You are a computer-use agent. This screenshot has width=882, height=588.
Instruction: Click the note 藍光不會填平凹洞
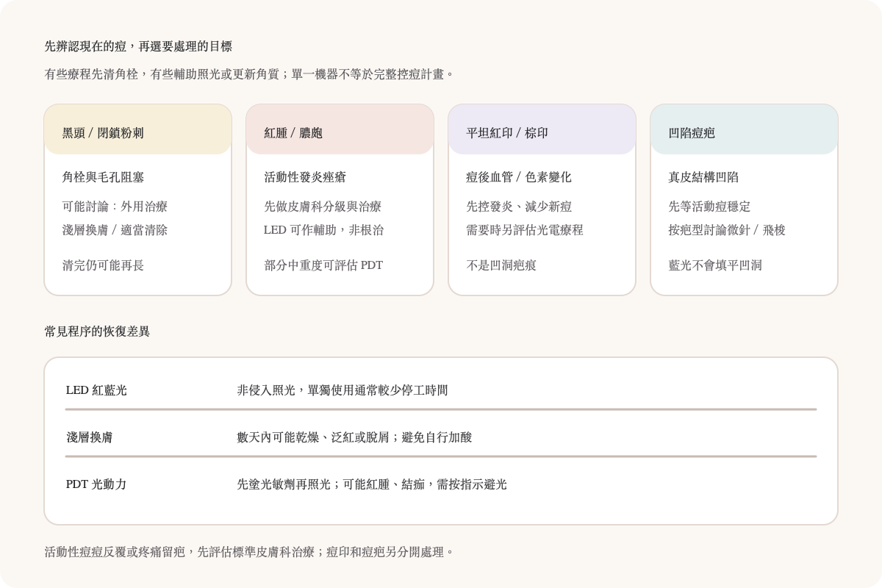coord(715,265)
